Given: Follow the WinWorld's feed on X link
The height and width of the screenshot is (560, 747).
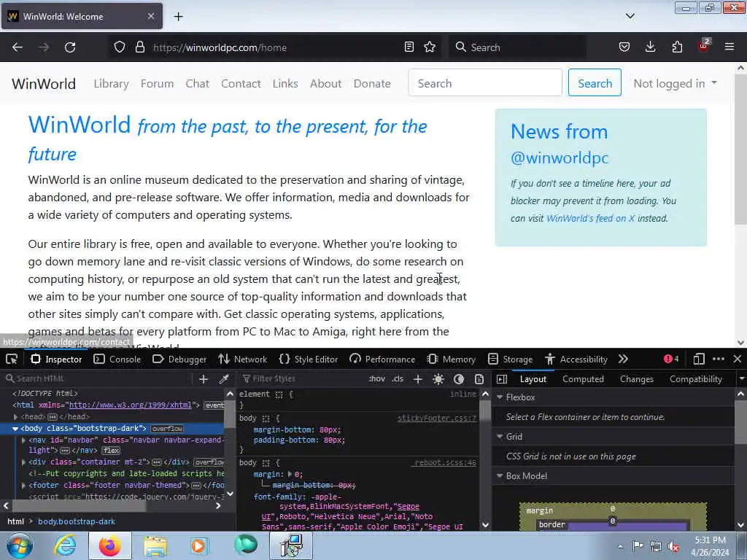Looking at the screenshot, I should [x=591, y=218].
